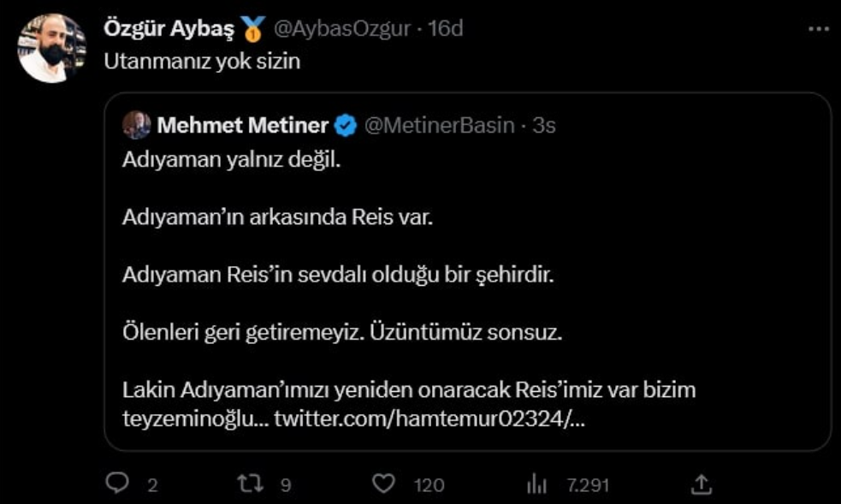Click Mehmet Metiner's blue verified badge
This screenshot has height=504, width=841.
pos(345,123)
